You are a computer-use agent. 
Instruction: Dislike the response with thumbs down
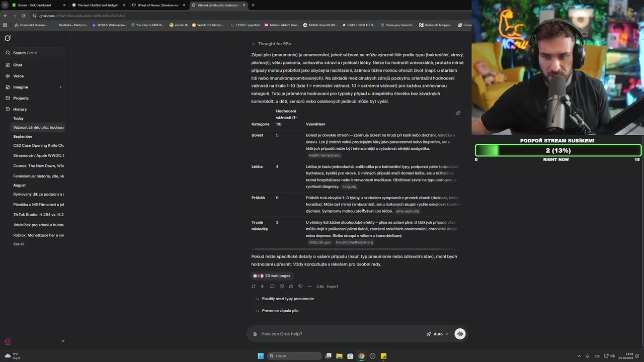point(300,287)
